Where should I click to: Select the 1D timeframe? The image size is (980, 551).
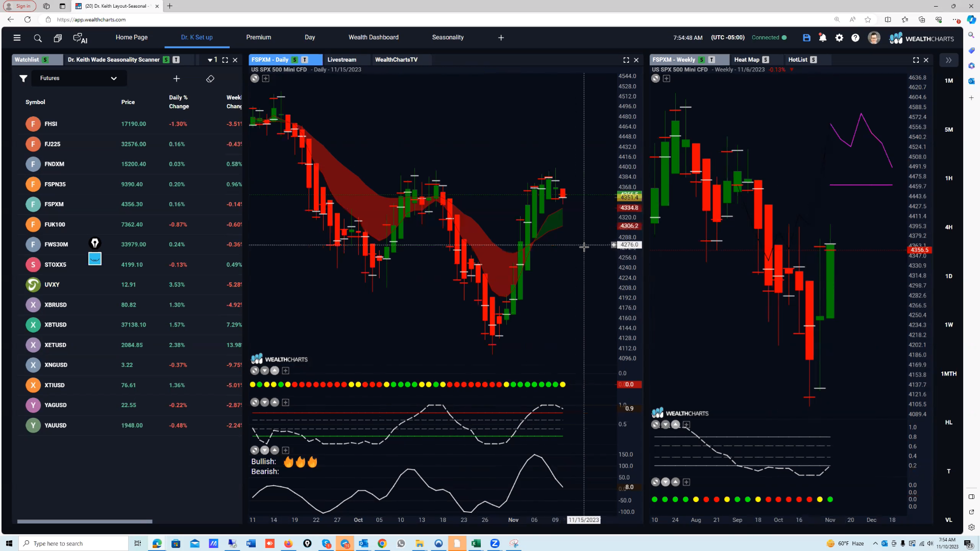click(948, 276)
